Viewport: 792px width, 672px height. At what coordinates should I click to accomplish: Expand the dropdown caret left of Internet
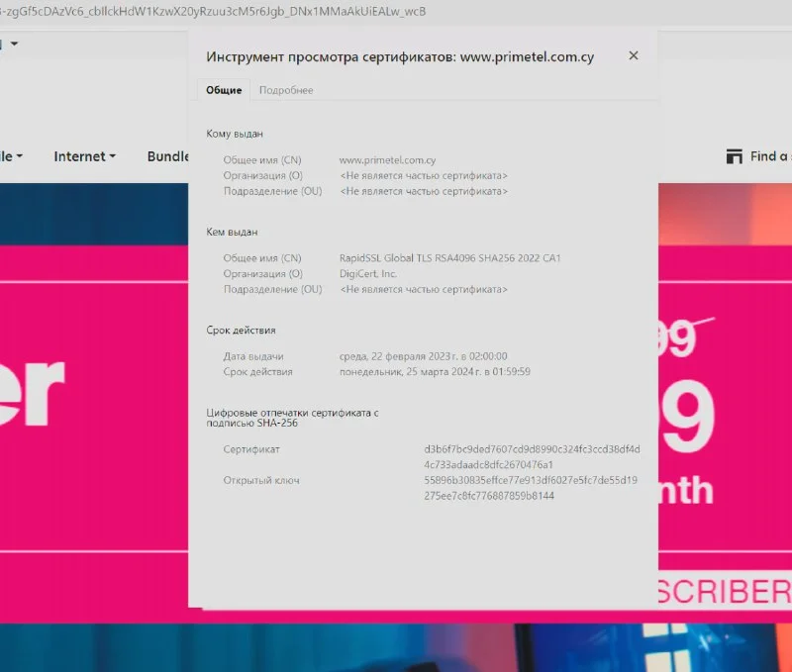coord(19,156)
